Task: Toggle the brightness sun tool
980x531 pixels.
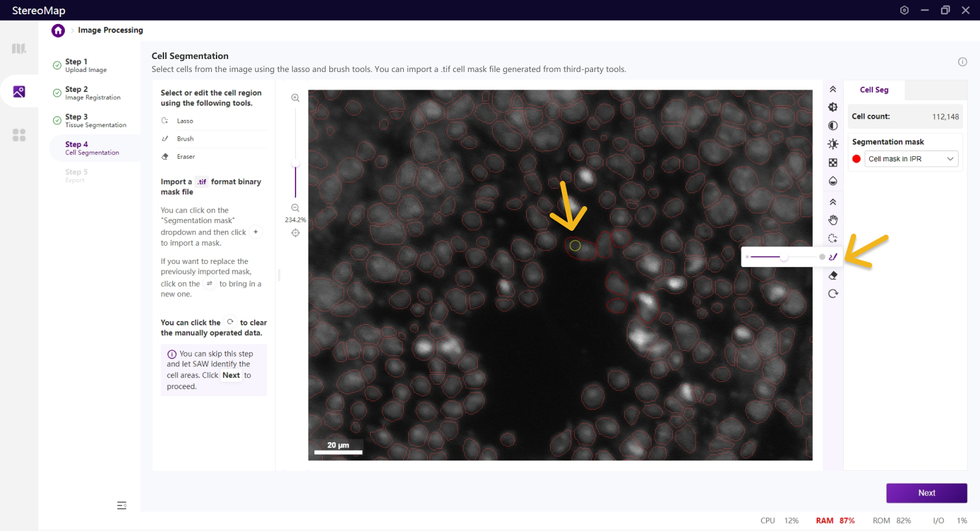Action: (x=833, y=144)
